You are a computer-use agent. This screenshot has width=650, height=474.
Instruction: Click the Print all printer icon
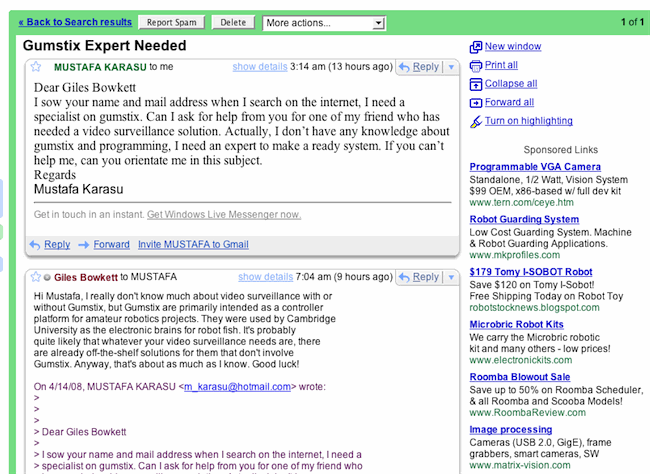[476, 66]
